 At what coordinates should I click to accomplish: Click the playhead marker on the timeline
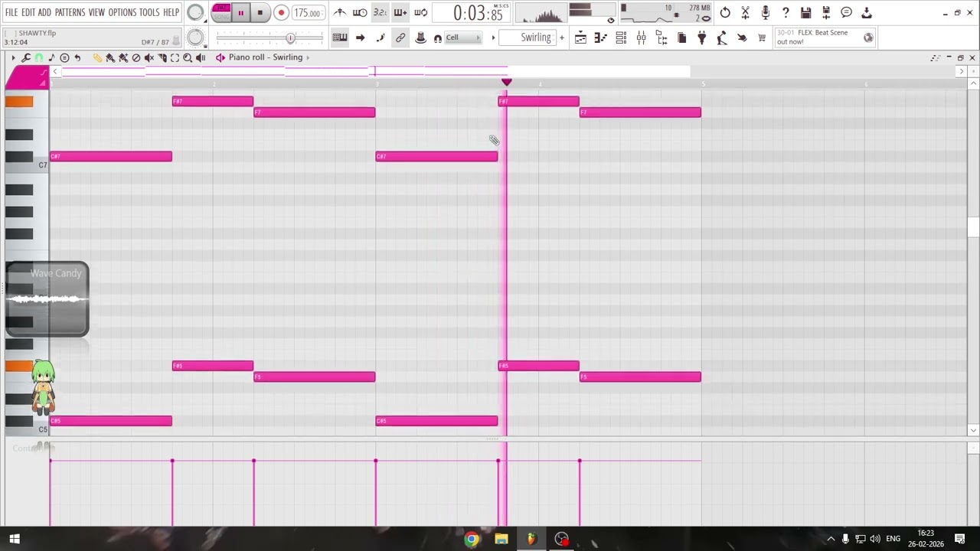click(x=506, y=82)
